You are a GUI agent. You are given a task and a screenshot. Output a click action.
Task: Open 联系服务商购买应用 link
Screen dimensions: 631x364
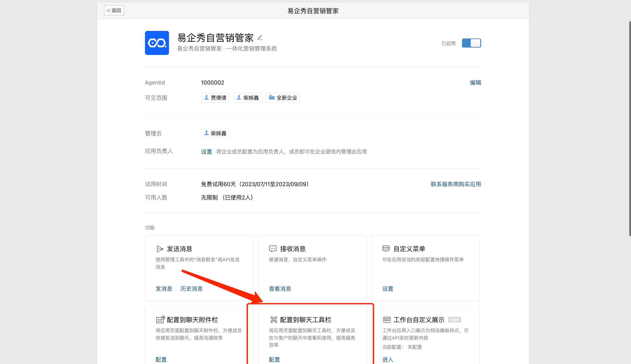[x=456, y=184]
